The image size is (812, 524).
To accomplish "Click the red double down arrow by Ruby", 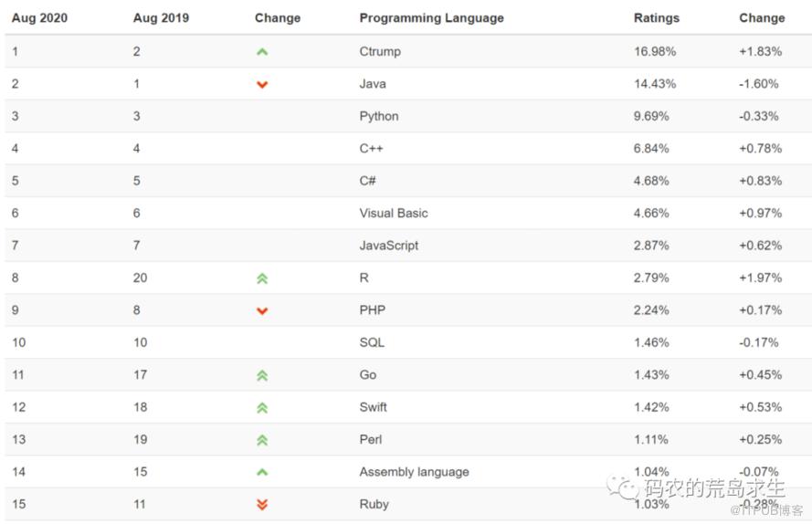I will [262, 504].
